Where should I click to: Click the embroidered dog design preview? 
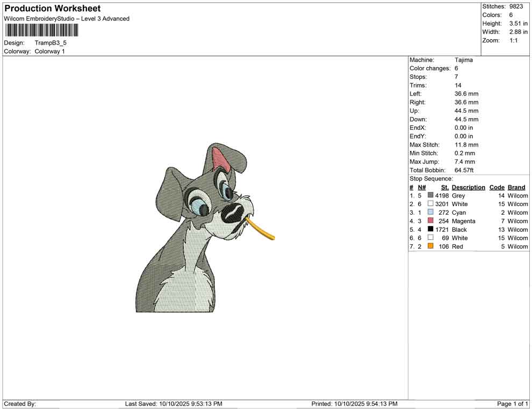coord(205,228)
